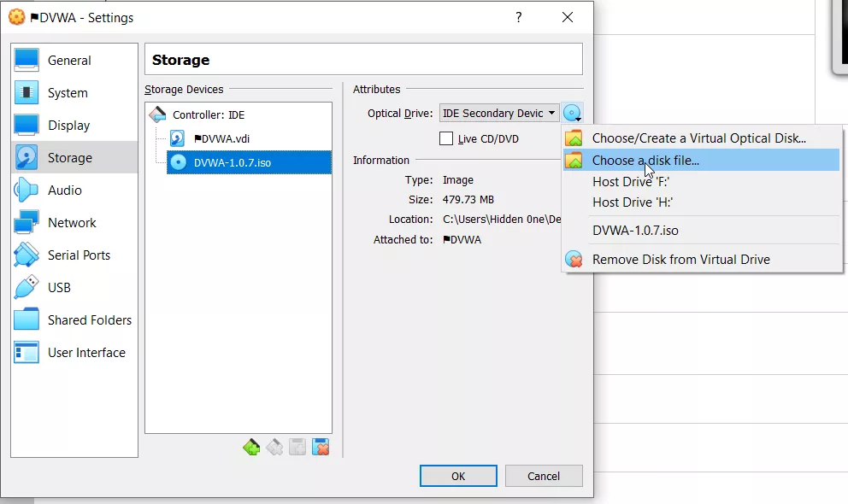Click the add storage attachment icon

(297, 448)
